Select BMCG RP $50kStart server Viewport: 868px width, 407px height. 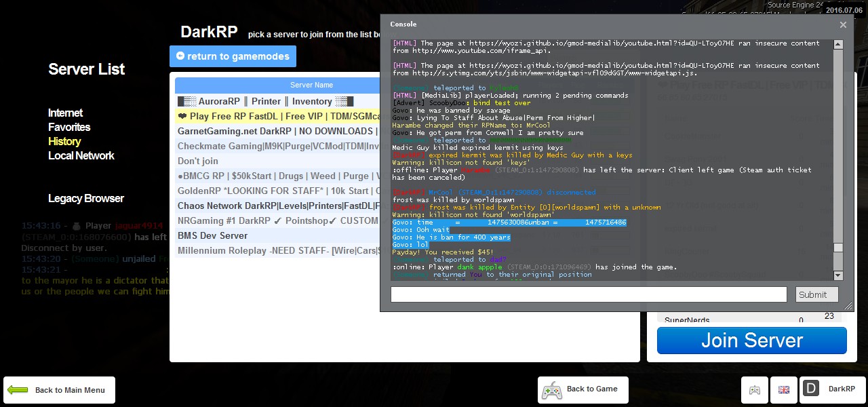click(x=277, y=176)
